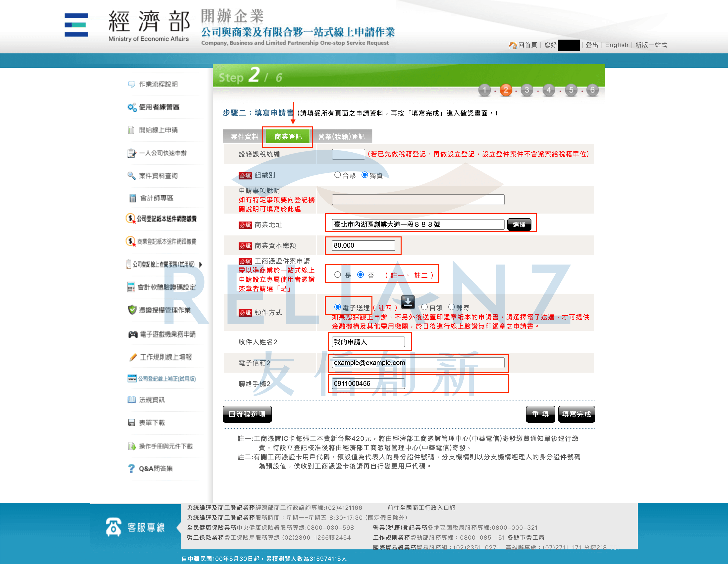The image size is (728, 564).
Task: Choose 是 for 工商憑證併案申請
Action: [x=338, y=275]
